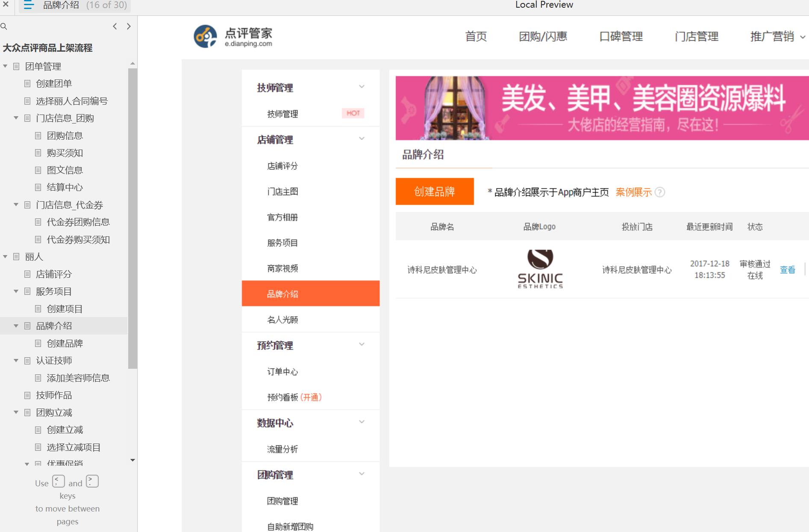Click the page icon beside 技师作品
This screenshot has width=809, height=532.
point(27,395)
